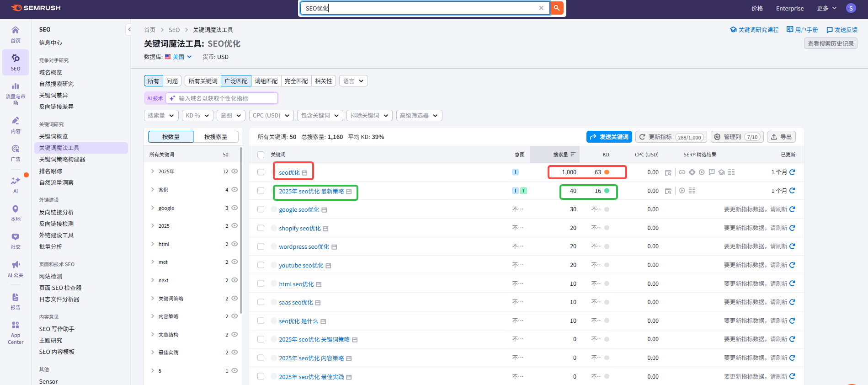The width and height of the screenshot is (868, 385).
Task: Open the CPC (USD) filter dropdown
Action: (271, 116)
